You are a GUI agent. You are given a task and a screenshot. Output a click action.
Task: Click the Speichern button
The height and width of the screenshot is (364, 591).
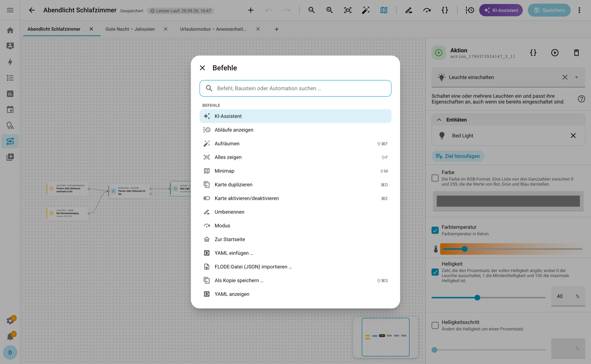549,10
